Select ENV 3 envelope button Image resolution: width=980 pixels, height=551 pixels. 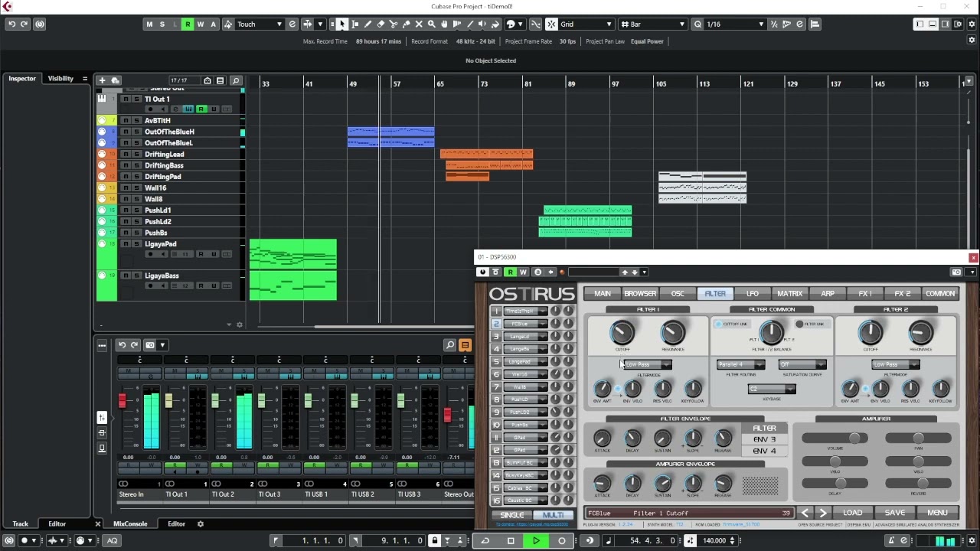[764, 439]
